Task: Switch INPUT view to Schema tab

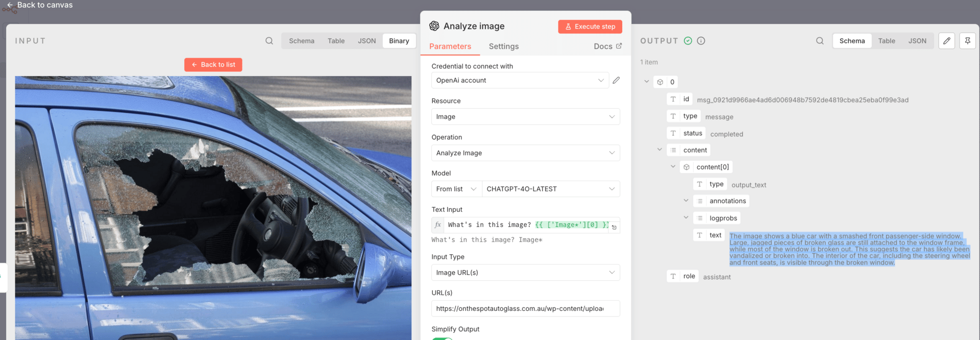Action: (302, 41)
